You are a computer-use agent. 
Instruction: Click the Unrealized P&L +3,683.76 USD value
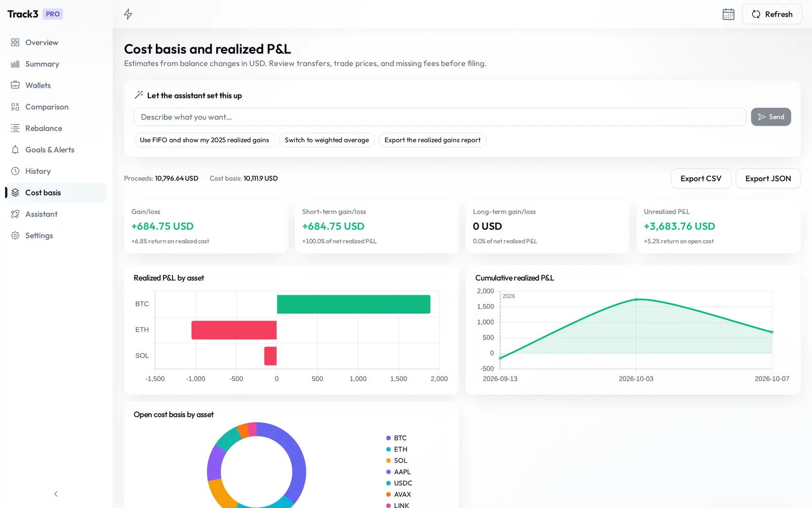[x=680, y=226]
